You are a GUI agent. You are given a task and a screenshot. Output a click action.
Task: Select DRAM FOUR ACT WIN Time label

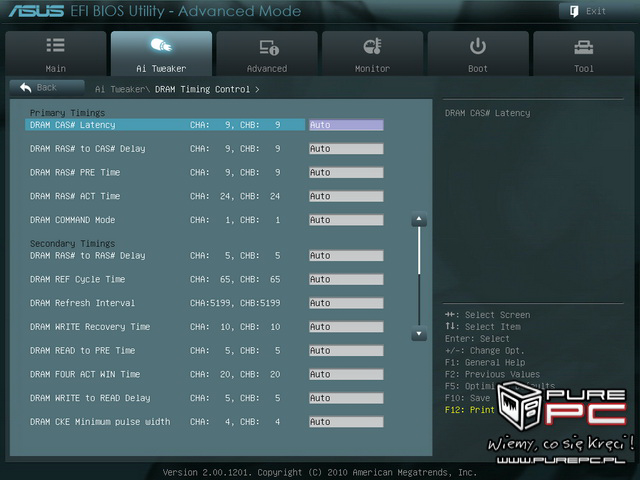(85, 374)
